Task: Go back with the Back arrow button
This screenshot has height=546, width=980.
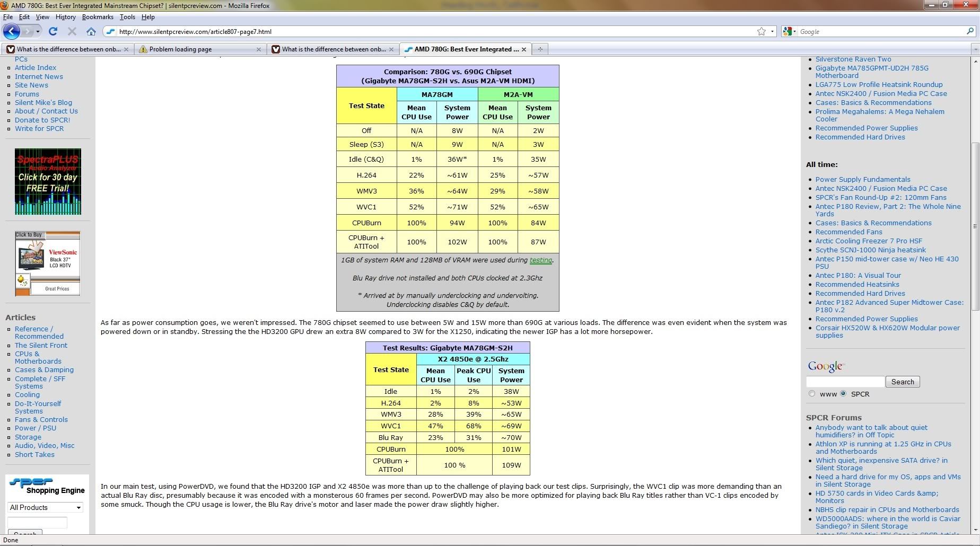Action: (x=12, y=31)
